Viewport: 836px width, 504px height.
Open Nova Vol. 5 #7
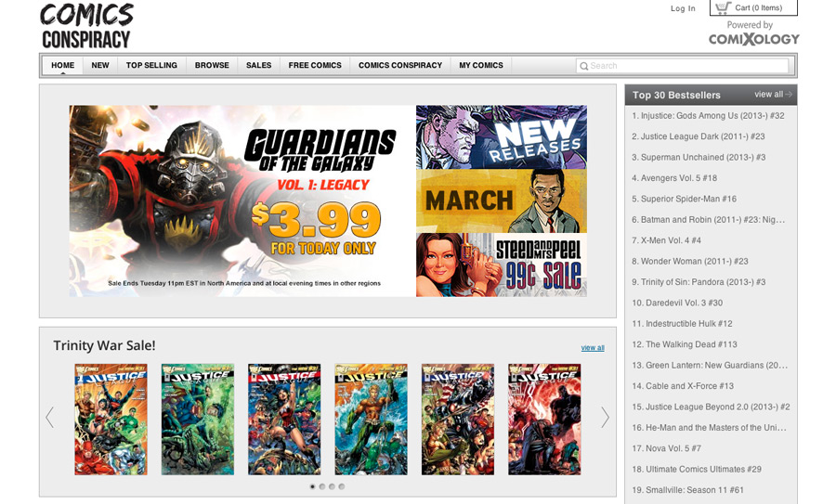[666, 448]
